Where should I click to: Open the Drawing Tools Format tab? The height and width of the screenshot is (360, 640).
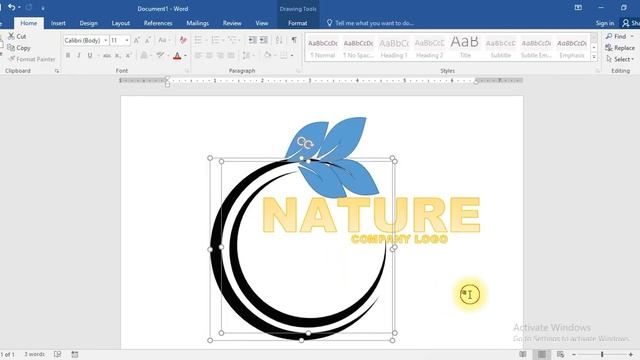298,23
